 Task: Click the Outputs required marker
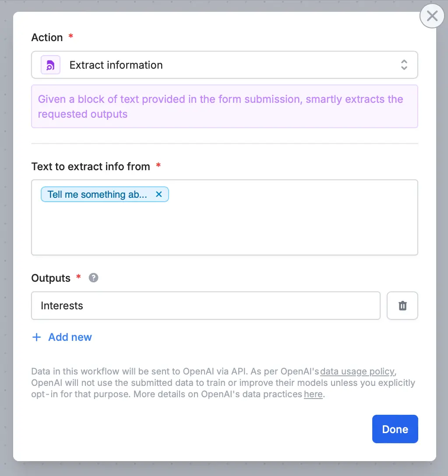(x=78, y=278)
